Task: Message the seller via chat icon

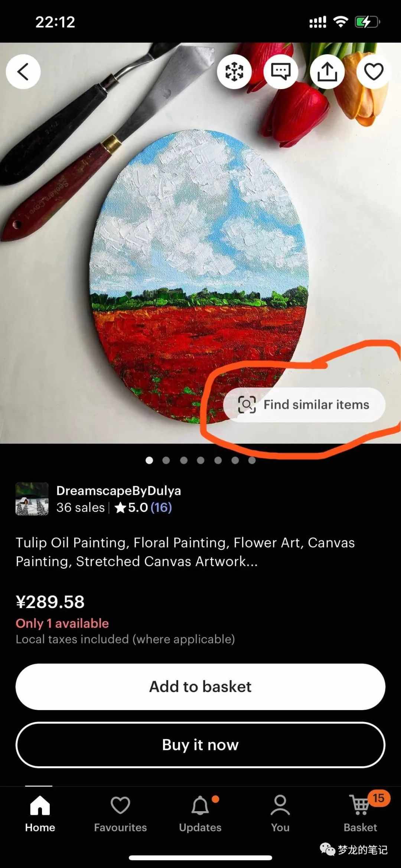Action: [x=281, y=72]
